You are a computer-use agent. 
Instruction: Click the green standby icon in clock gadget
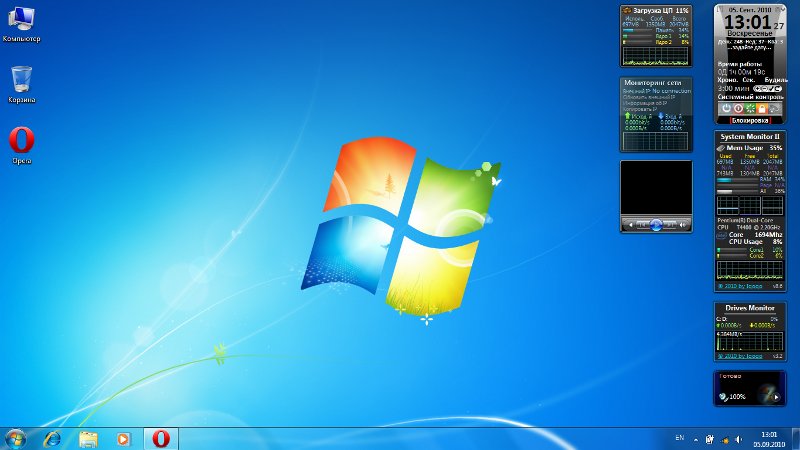(750, 108)
